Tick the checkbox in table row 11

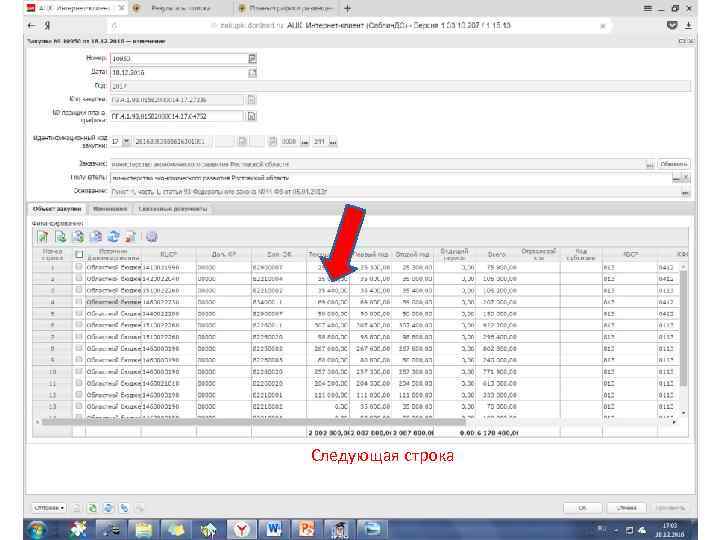pos(79,383)
